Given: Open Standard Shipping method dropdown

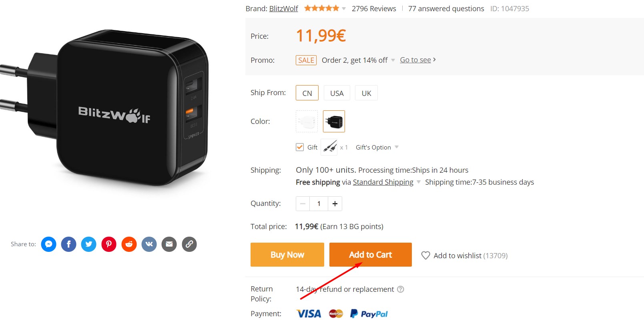Looking at the screenshot, I should 419,182.
